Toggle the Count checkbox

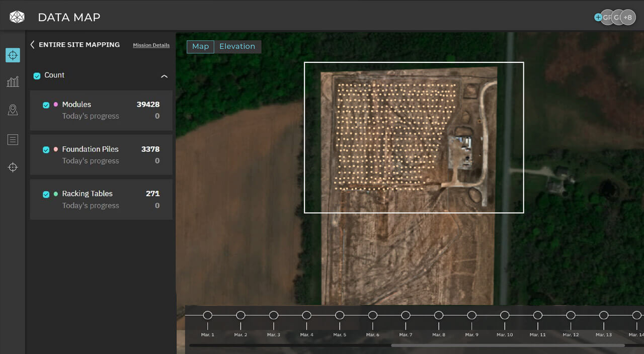tap(37, 75)
